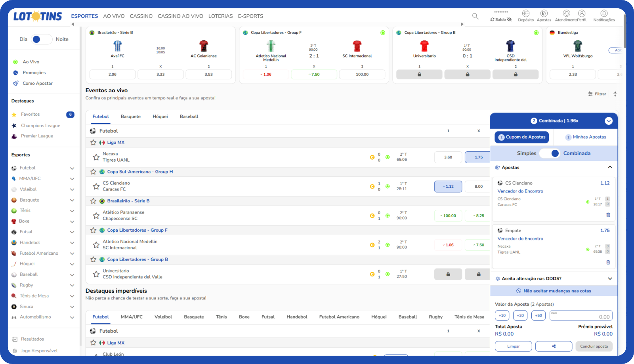Image resolution: width=634 pixels, height=364 pixels.
Task: Open the E-SPORTS menu
Action: (250, 16)
